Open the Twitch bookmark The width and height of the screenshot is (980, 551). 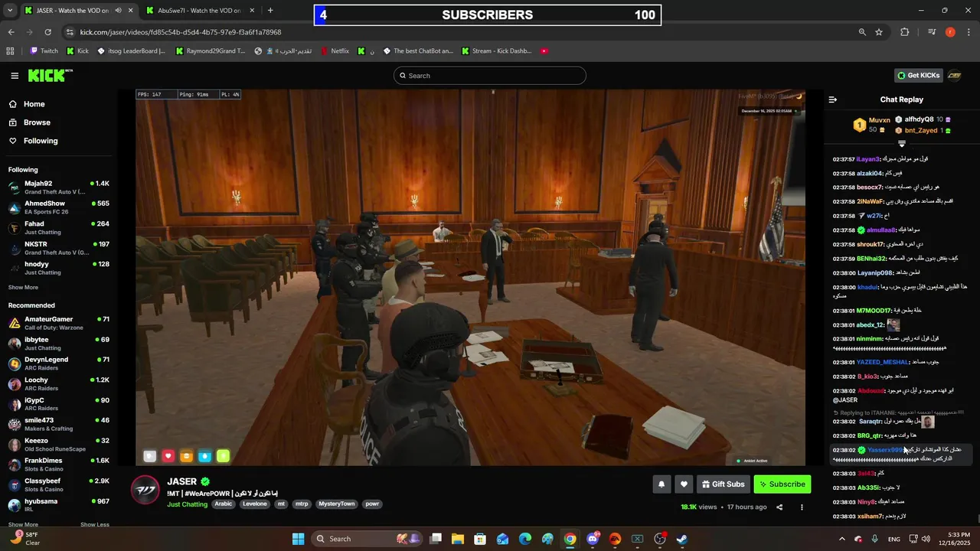(x=44, y=51)
